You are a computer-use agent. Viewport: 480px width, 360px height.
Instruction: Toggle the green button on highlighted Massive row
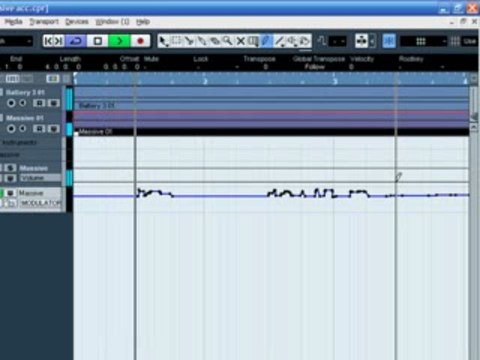2,193
